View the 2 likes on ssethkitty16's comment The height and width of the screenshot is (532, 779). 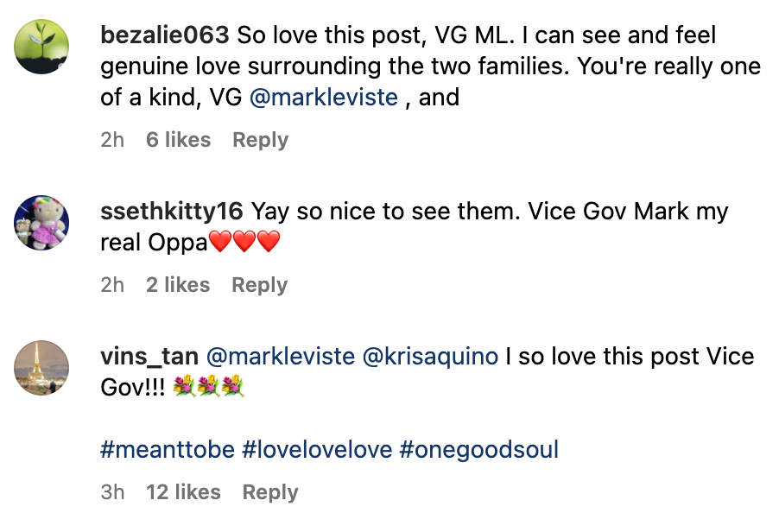point(178,284)
